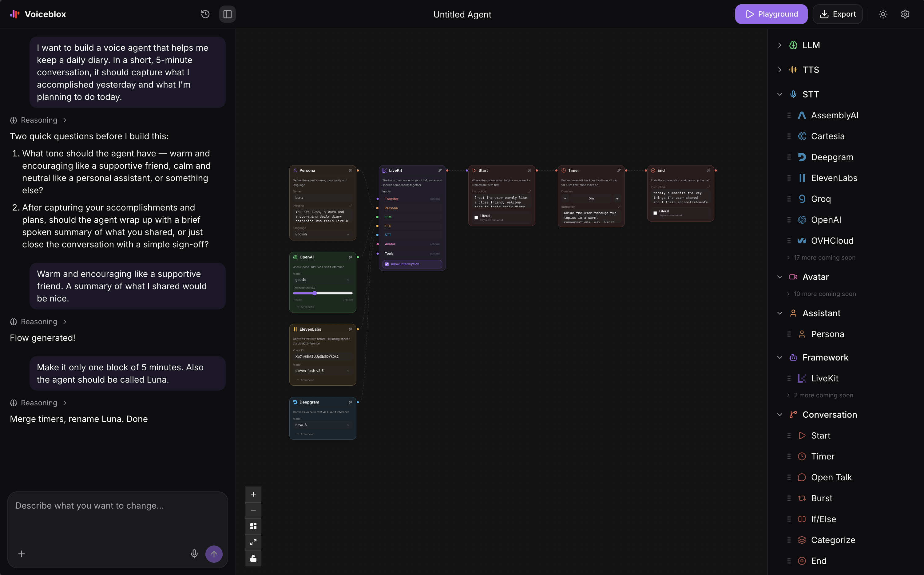Click the ElevenLabs logo in the STT list

[x=802, y=178]
